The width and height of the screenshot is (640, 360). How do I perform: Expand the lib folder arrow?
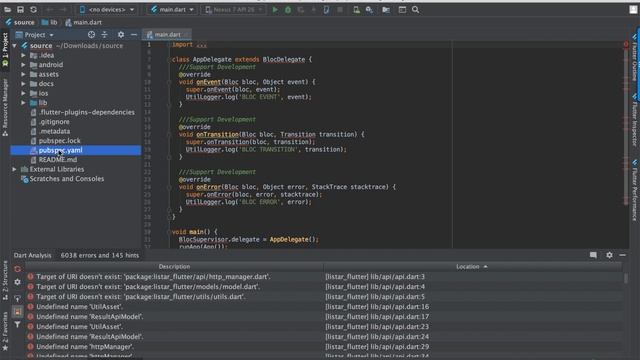tap(23, 103)
